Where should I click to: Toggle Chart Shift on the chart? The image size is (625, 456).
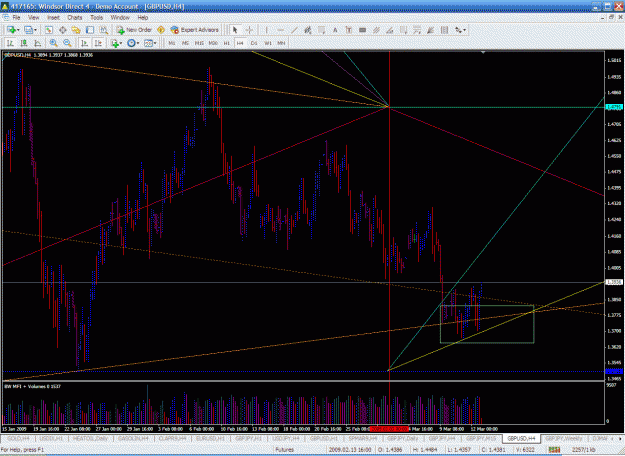coord(98,43)
